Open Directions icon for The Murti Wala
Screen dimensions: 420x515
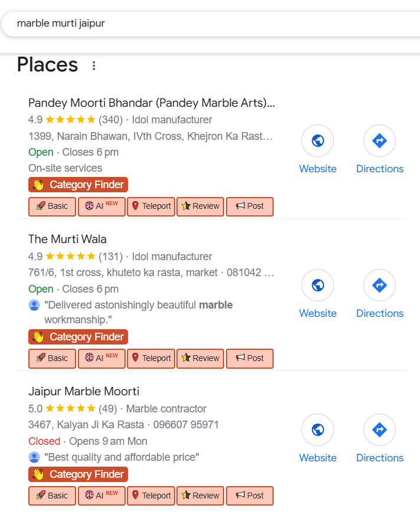(x=379, y=286)
